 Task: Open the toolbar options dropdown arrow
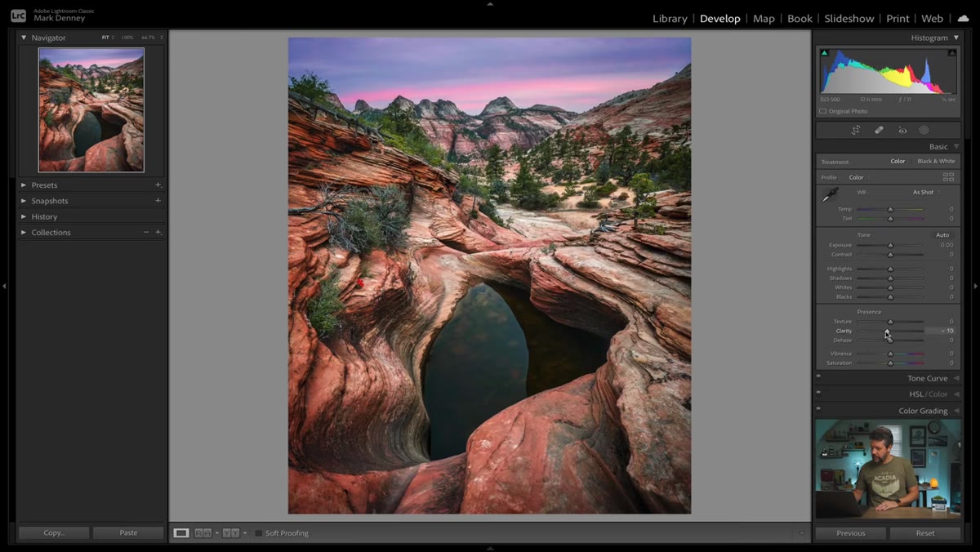tap(801, 533)
